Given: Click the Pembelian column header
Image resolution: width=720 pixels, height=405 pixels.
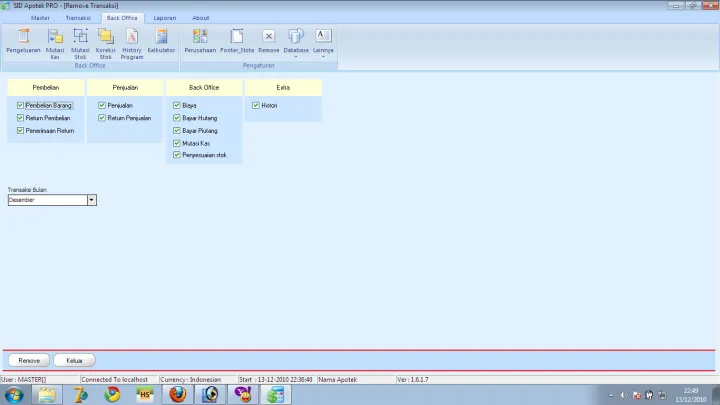Looking at the screenshot, I should pos(46,88).
